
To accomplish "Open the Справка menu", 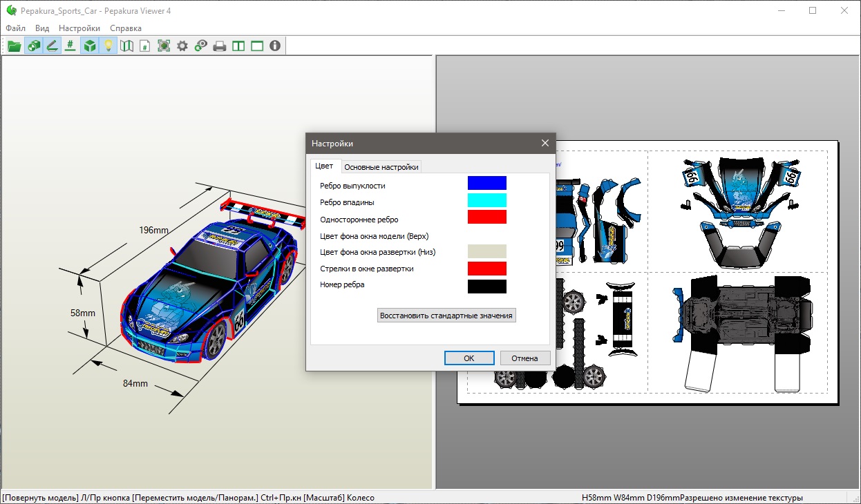I will 126,28.
